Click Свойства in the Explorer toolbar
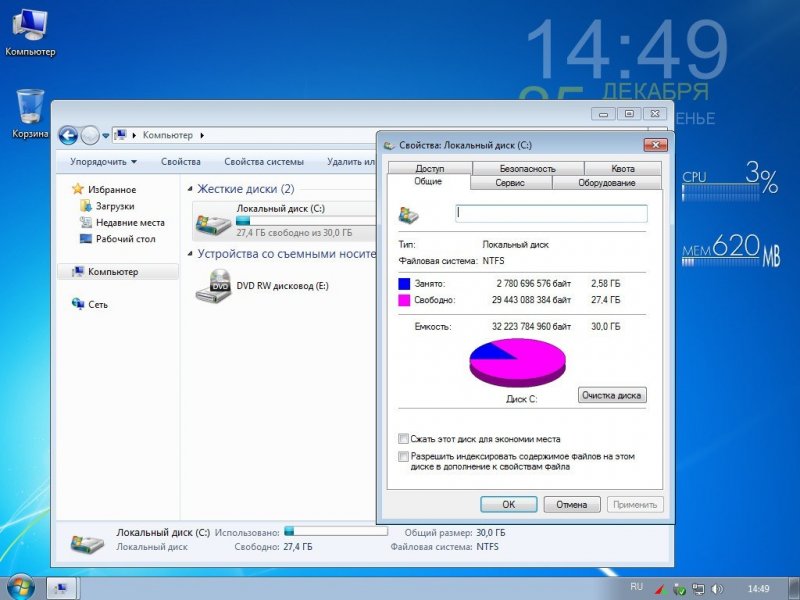The image size is (800, 600). 181,162
